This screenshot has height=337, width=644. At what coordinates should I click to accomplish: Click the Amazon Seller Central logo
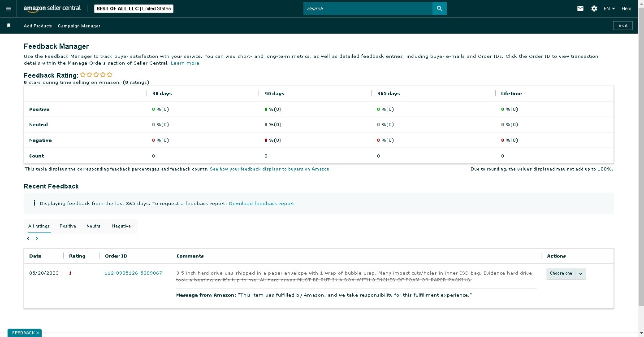pos(52,9)
